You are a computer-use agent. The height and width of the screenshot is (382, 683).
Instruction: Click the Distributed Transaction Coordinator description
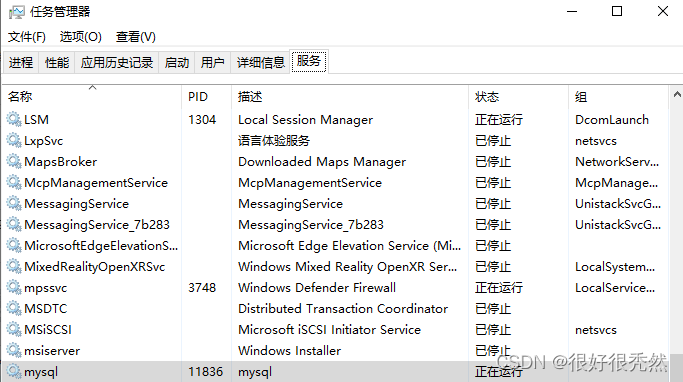(x=343, y=309)
